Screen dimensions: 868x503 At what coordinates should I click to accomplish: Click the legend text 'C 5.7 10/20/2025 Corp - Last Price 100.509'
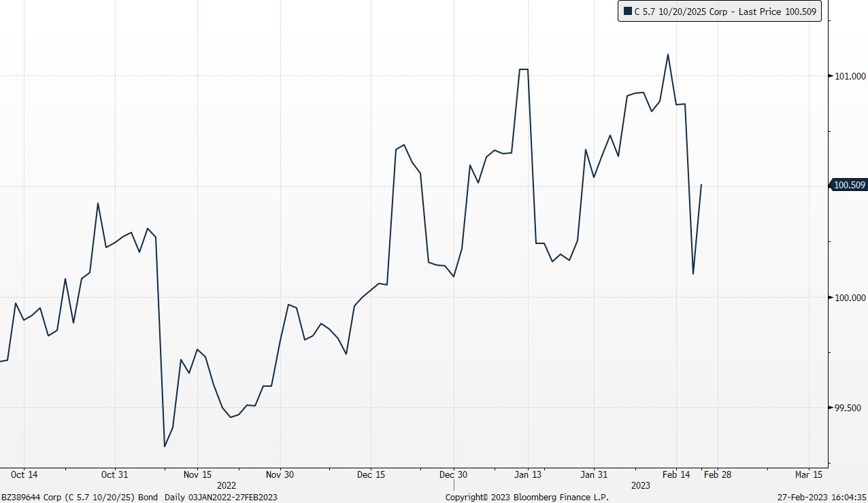coord(725,12)
